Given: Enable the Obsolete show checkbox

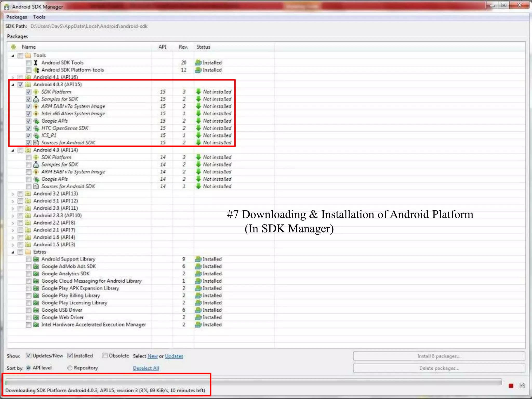Looking at the screenshot, I should point(105,356).
